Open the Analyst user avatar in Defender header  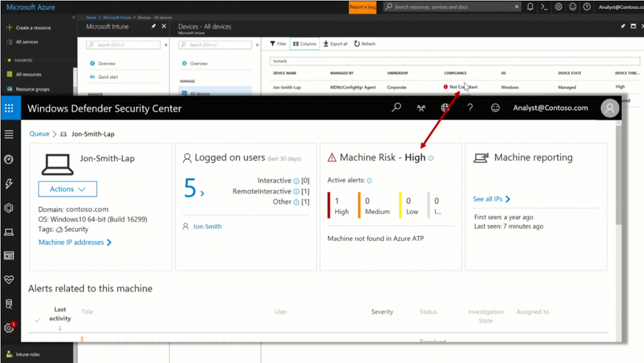(609, 108)
